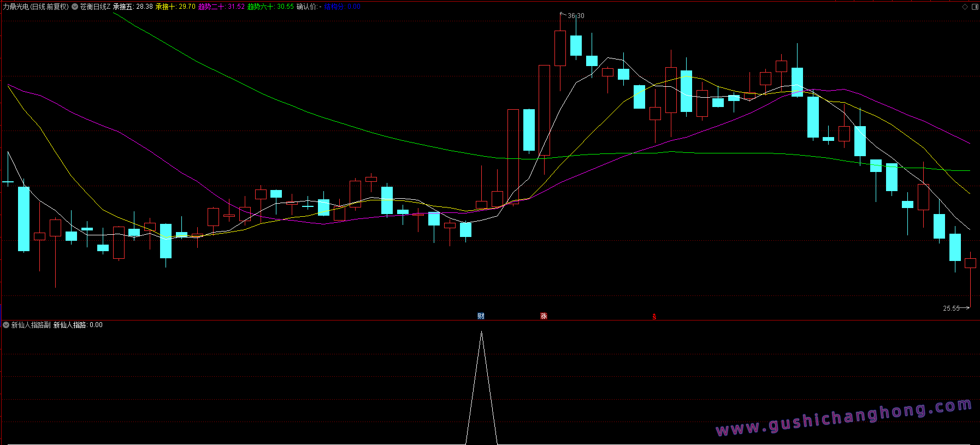Click the 力鼎光电(日线,前复权) title

pyautogui.click(x=36, y=7)
